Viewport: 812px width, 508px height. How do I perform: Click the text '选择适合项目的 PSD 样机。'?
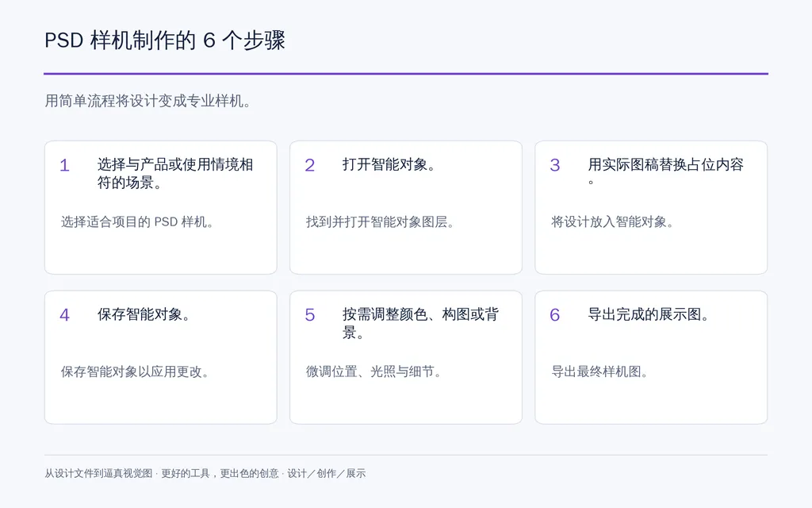point(136,222)
